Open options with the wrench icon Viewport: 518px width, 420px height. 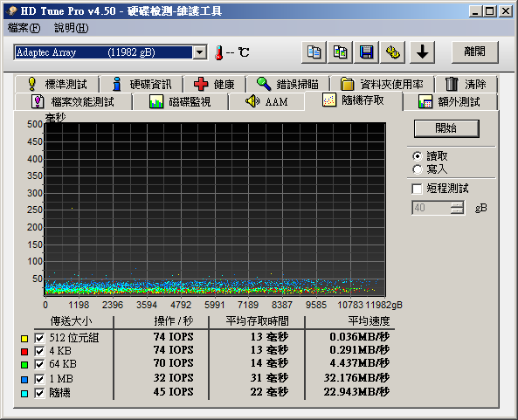[x=392, y=52]
